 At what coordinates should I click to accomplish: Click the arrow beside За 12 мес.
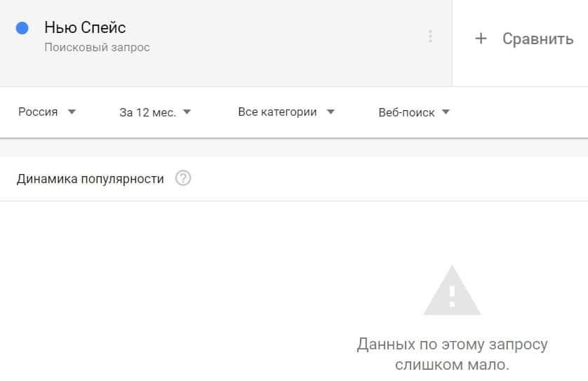point(187,112)
